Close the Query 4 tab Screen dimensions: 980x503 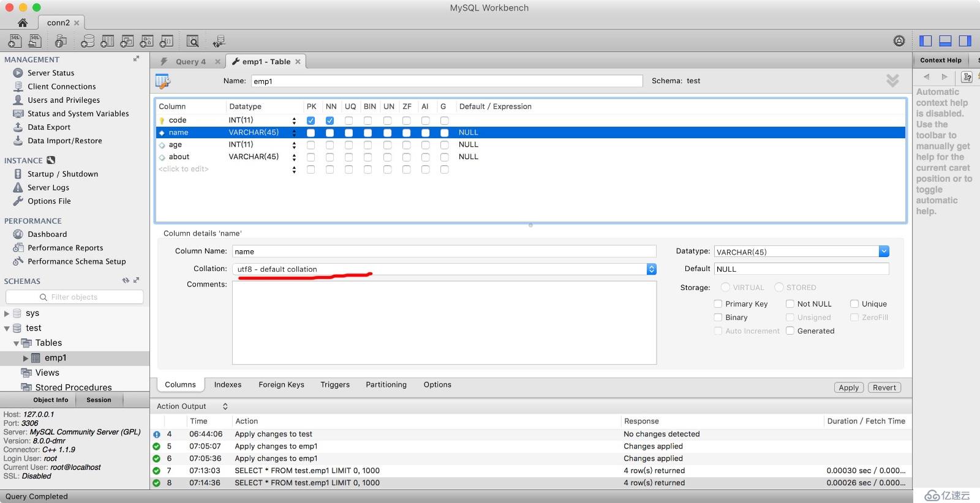pyautogui.click(x=217, y=61)
